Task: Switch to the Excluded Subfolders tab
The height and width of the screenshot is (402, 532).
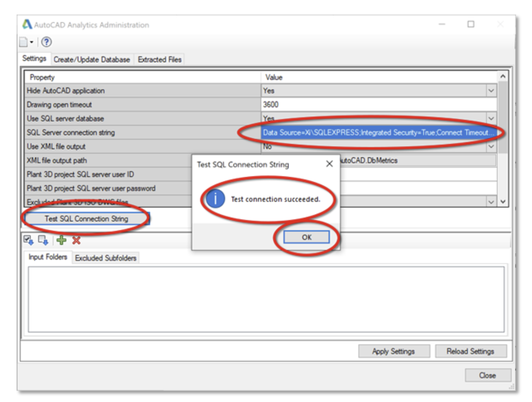Action: tap(106, 258)
